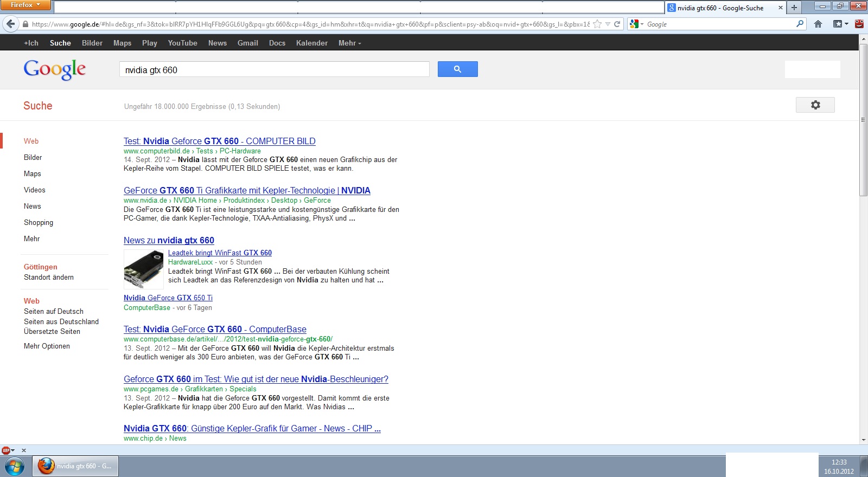Screen dimensions: 868x477
Task: Click the graphics card news thumbnail
Action: tap(143, 269)
